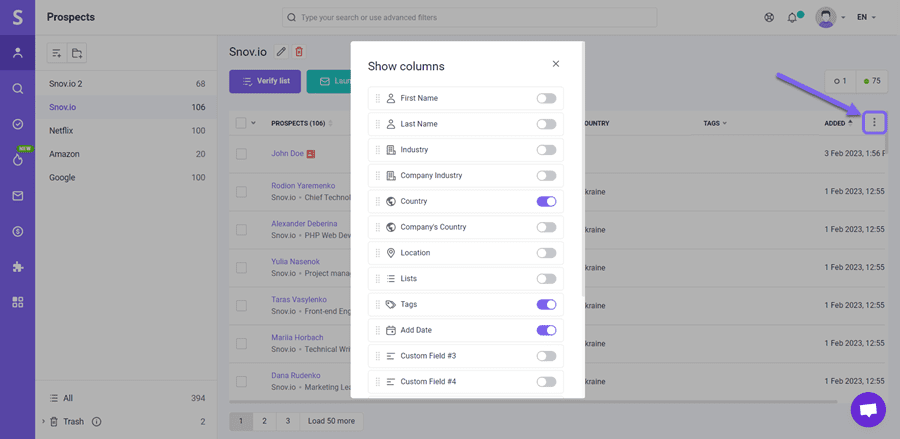Viewport: 900px width, 439px height.
Task: Go to page 2
Action: coord(265,421)
